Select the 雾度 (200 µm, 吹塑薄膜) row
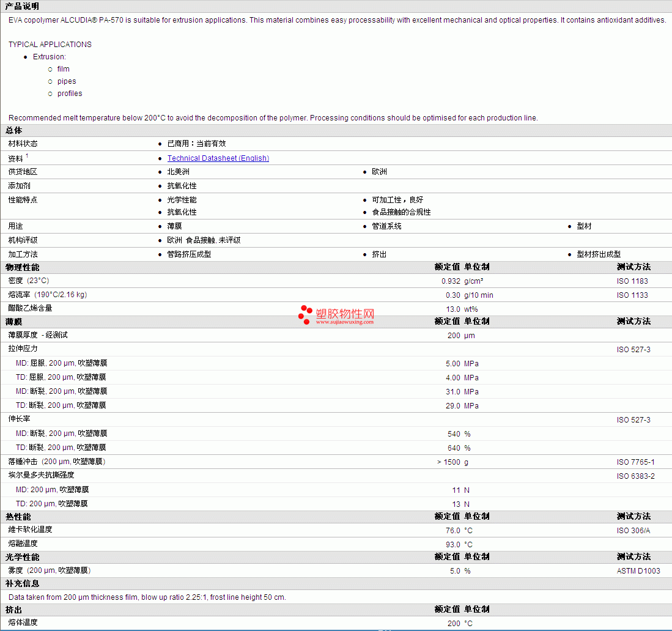This screenshot has height=631, width=672. (x=336, y=570)
